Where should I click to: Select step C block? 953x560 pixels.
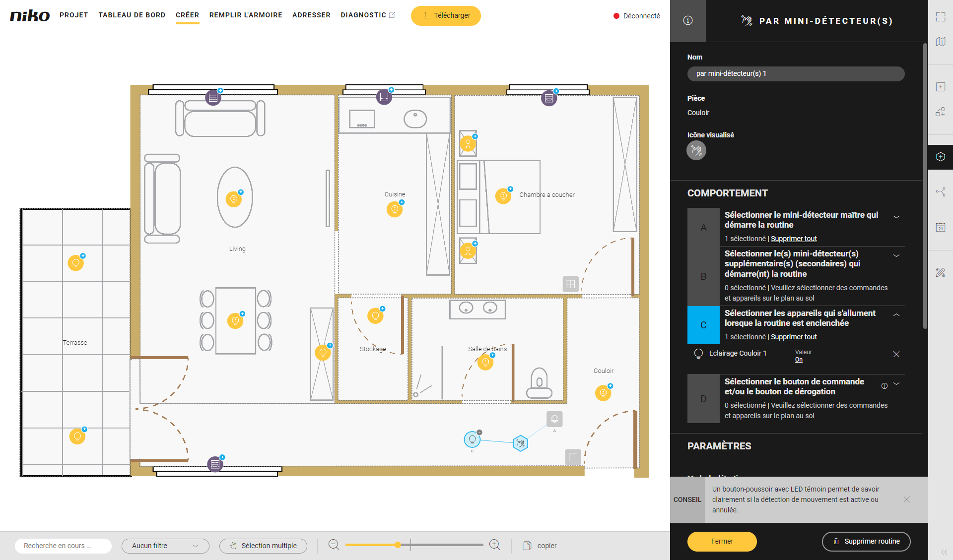click(x=703, y=325)
